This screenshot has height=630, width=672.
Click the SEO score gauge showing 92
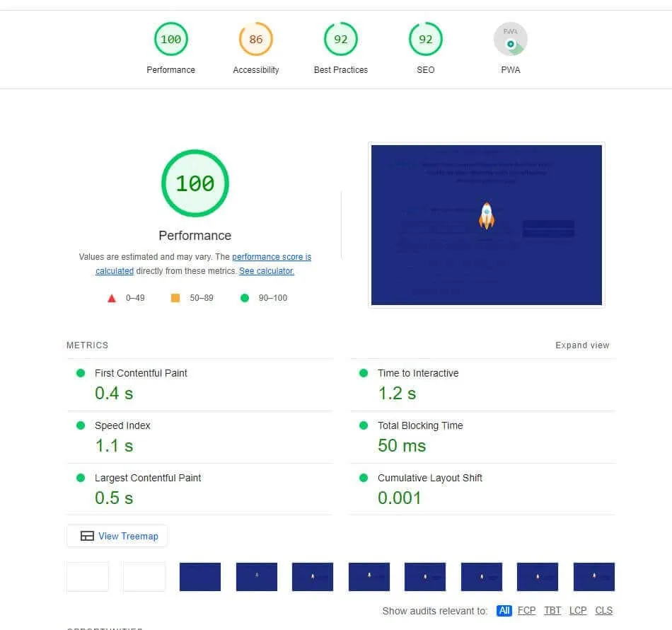(426, 39)
